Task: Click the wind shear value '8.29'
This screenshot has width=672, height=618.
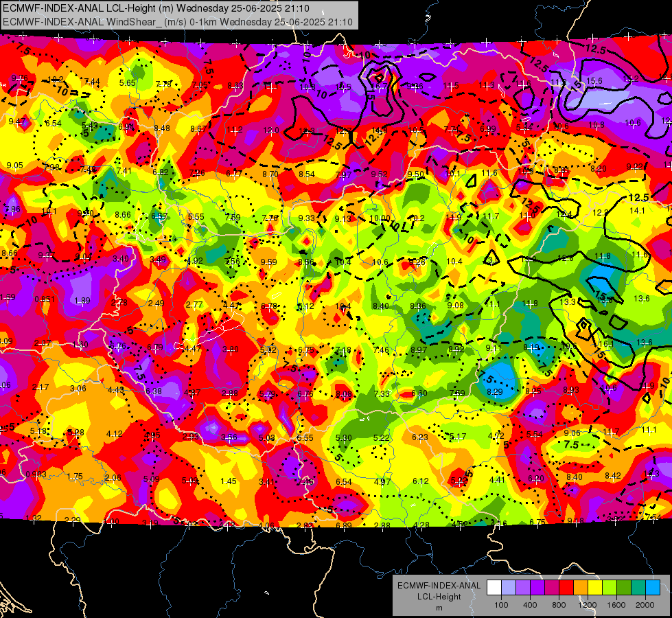Action: (495, 391)
